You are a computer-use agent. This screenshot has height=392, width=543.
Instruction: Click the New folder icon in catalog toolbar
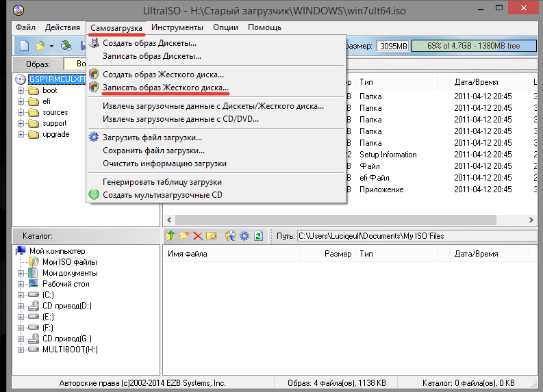click(184, 236)
